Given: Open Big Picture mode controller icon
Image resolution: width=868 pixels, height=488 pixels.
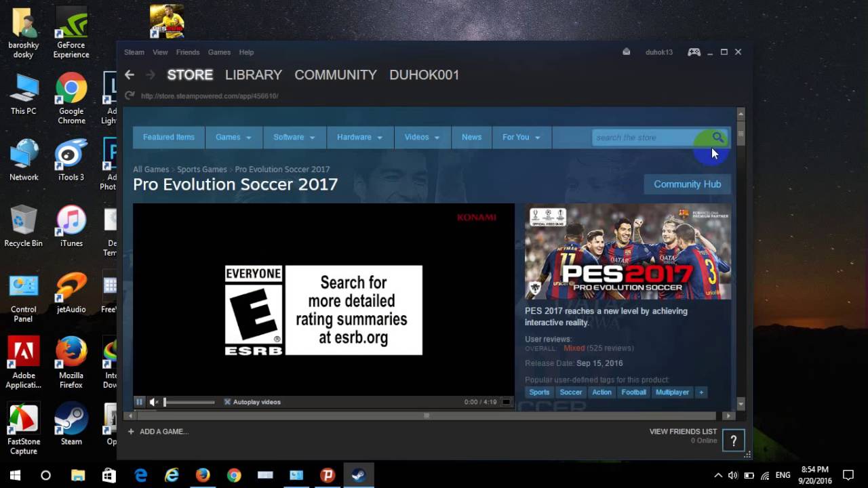Looking at the screenshot, I should (694, 52).
